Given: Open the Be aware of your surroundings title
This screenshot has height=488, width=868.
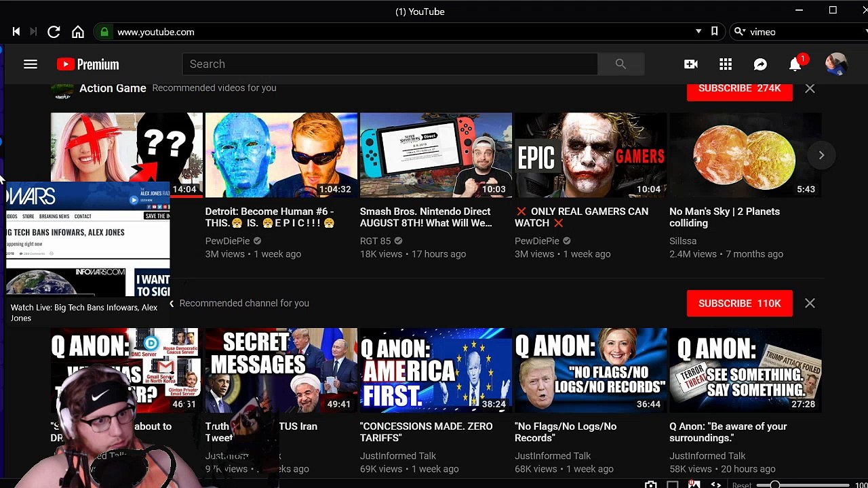Looking at the screenshot, I should 728,432.
